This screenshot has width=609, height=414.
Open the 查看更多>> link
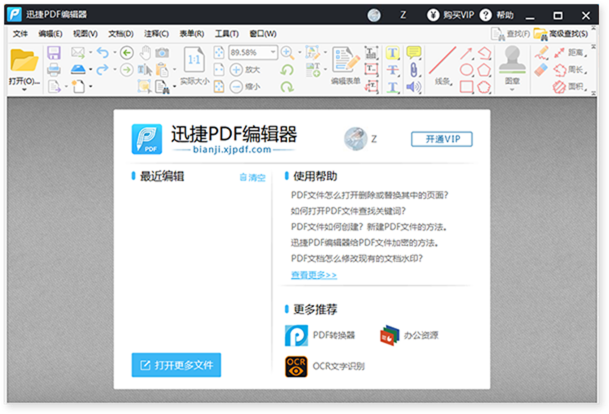pos(314,275)
